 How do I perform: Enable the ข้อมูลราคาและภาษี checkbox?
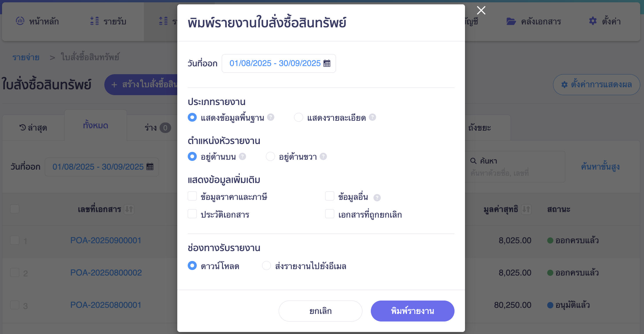pos(192,196)
